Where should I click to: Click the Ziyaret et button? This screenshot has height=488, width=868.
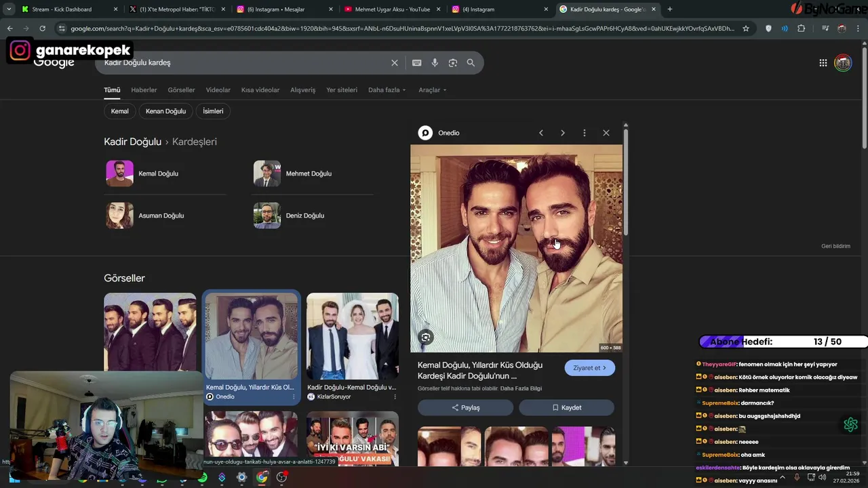[590, 368]
